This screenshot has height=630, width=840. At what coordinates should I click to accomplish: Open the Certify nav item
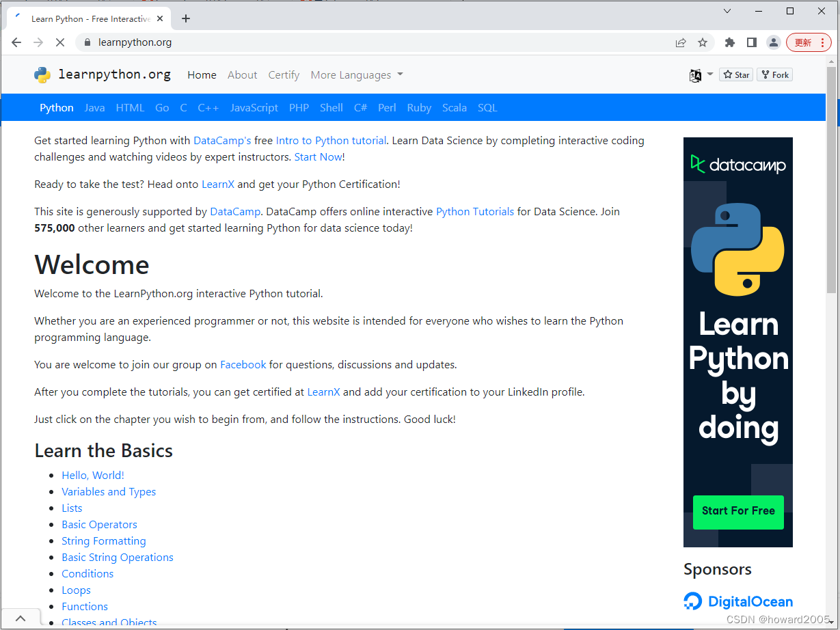[284, 75]
